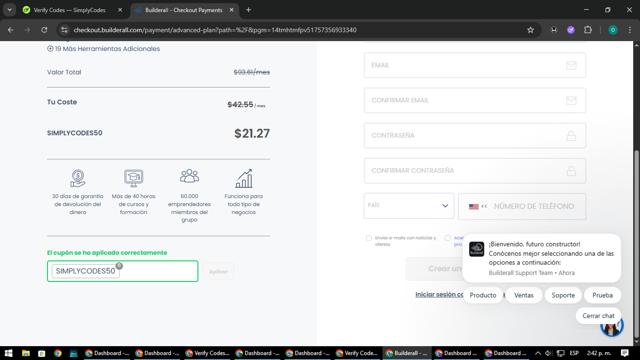Viewport: 640px width, 360px height.
Task: Click the page vertical scrollbar
Action: tap(636, 245)
